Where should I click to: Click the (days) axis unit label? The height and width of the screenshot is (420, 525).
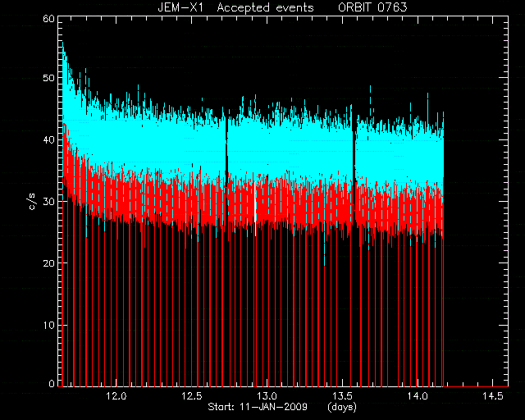tap(342, 407)
